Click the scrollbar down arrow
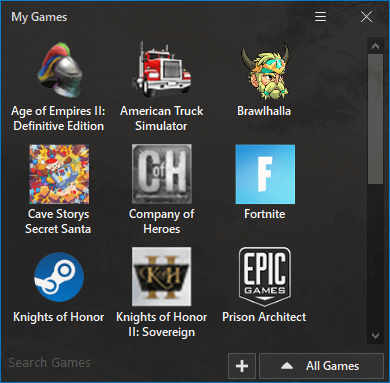This screenshot has width=390, height=383. click(x=375, y=336)
